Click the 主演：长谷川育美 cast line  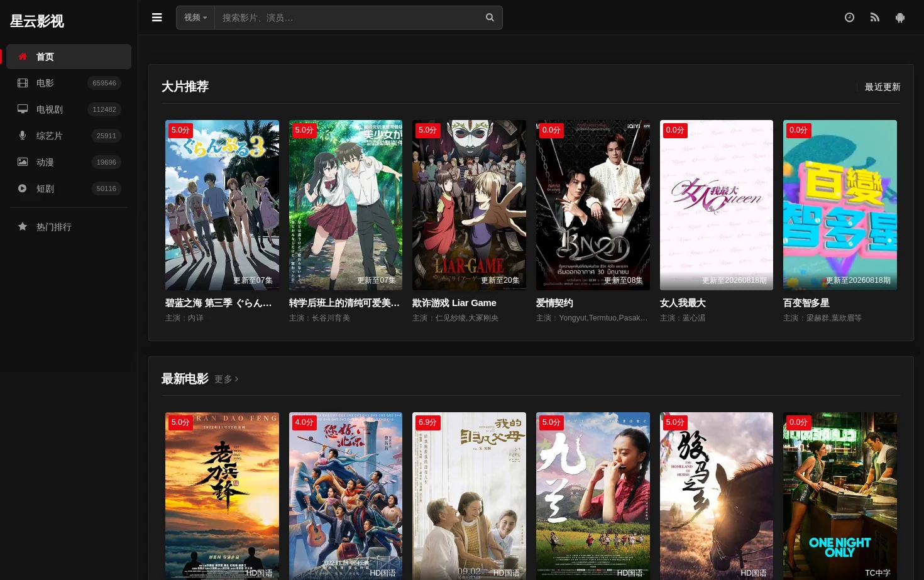coord(319,318)
